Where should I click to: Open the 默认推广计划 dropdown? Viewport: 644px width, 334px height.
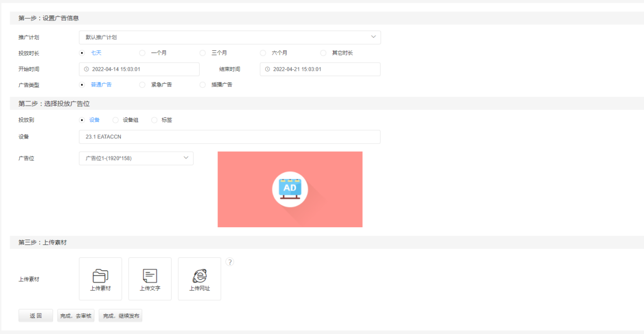(230, 38)
